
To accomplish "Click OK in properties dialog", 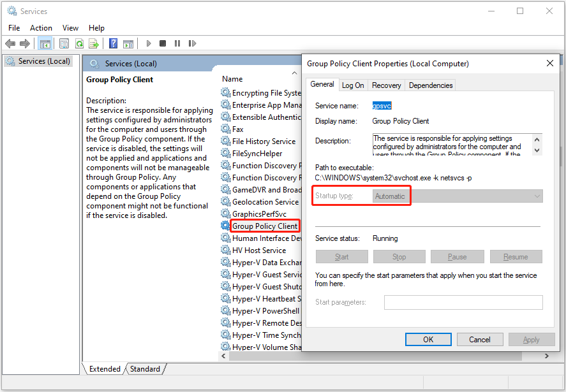I will tap(428, 339).
